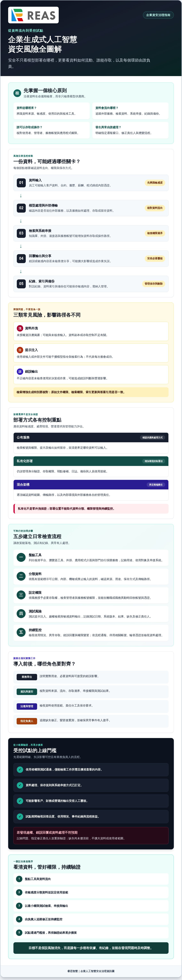The width and height of the screenshot is (182, 980).
Task: Click step number 03 for 檢索與系統串接
Action: [21, 233]
